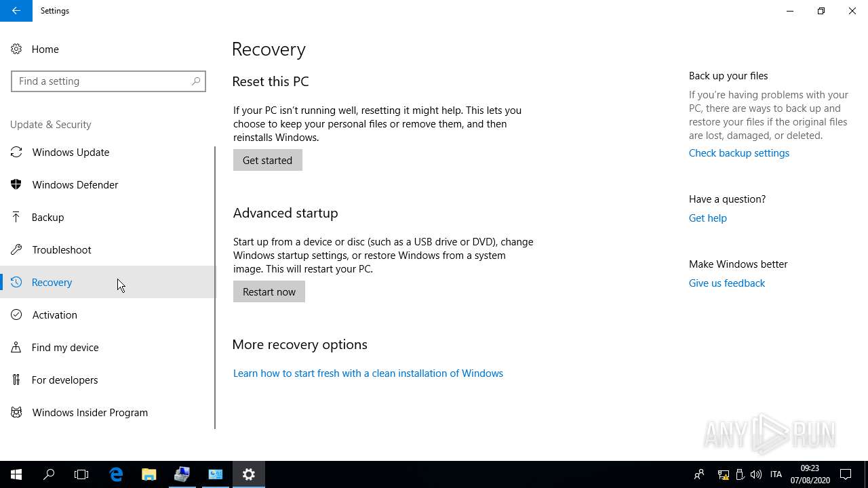
Task: Select the For developers tools icon
Action: tap(16, 380)
